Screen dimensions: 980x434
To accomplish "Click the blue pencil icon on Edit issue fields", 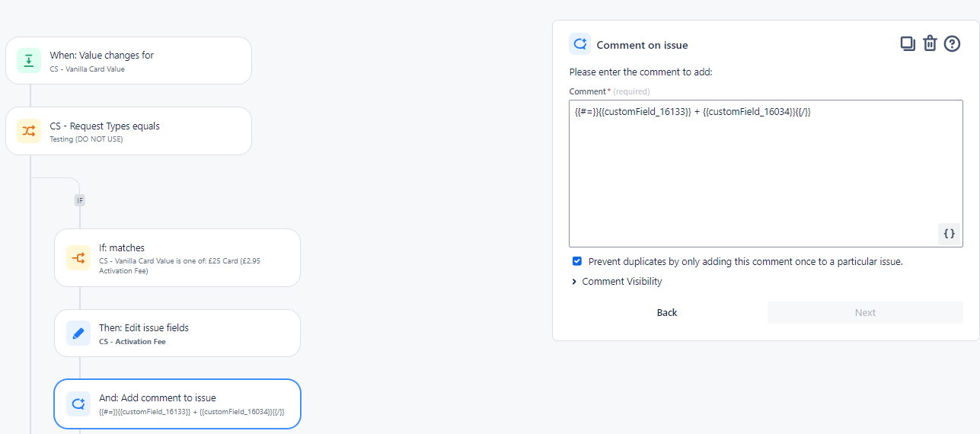I will coord(78,333).
